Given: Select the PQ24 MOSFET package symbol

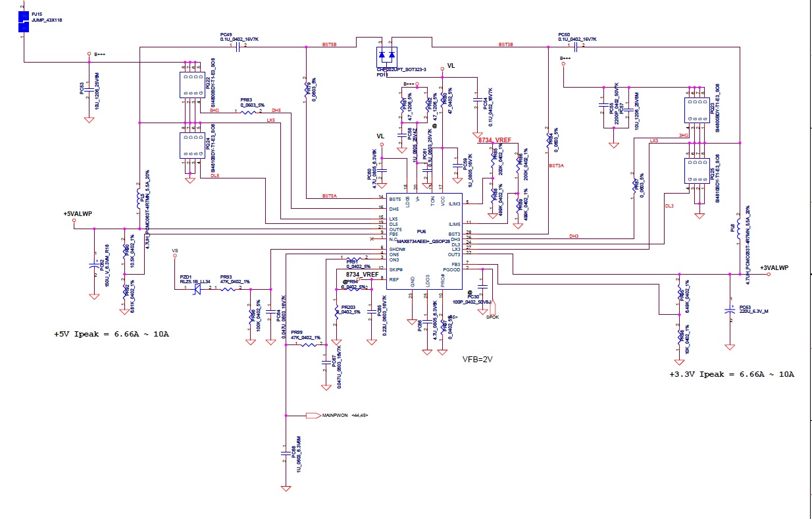Looking at the screenshot, I should click(193, 145).
